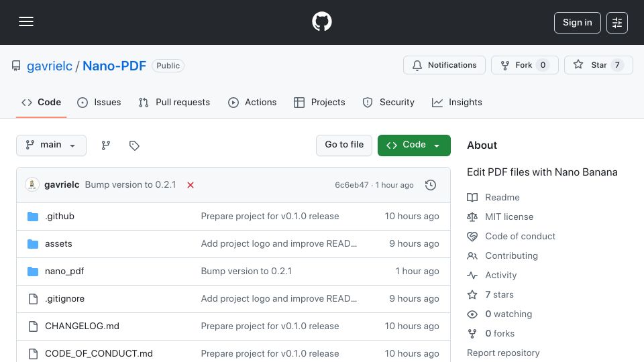Viewport: 644px width, 362px height.
Task: Click the Public visibility label
Action: point(168,66)
